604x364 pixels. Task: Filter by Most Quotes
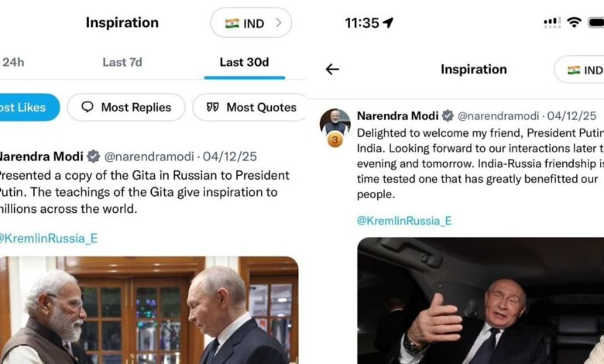point(251,107)
